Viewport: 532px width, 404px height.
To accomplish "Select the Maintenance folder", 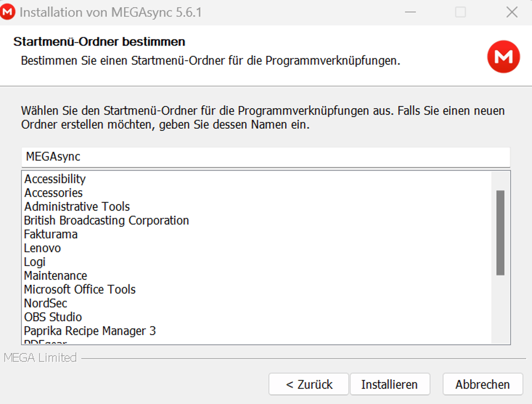I will point(55,275).
